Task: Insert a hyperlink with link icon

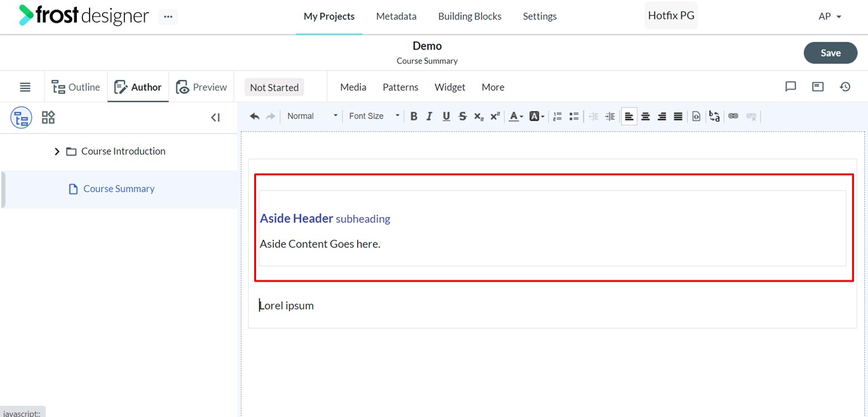Action: point(733,116)
